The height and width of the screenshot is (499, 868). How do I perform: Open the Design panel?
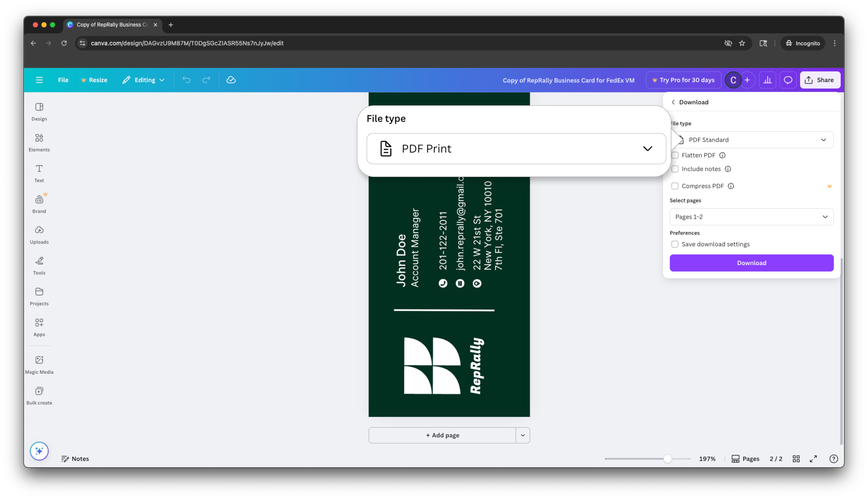(x=39, y=112)
